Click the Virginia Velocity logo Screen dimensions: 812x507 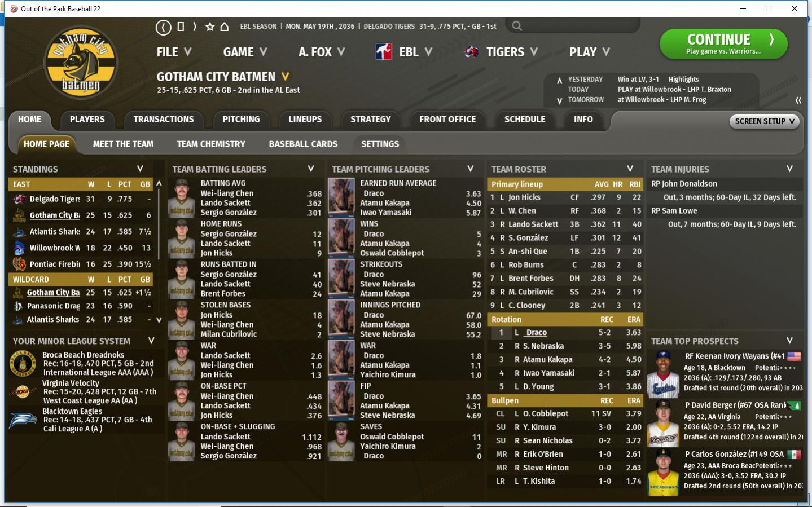(x=23, y=392)
